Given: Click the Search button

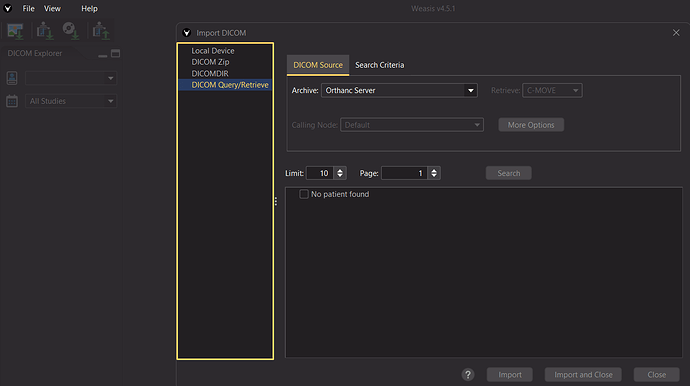Looking at the screenshot, I should 509,173.
